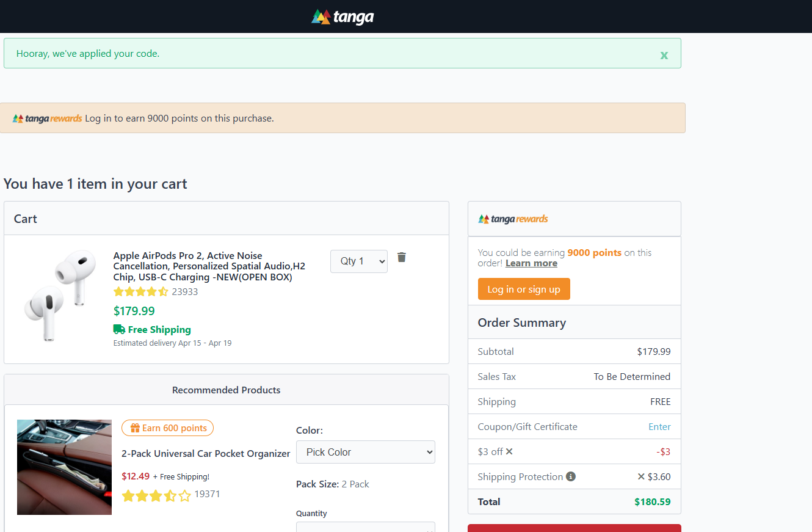Click 'Enter' to add coupon or gift certificate
The height and width of the screenshot is (532, 812).
(x=659, y=427)
